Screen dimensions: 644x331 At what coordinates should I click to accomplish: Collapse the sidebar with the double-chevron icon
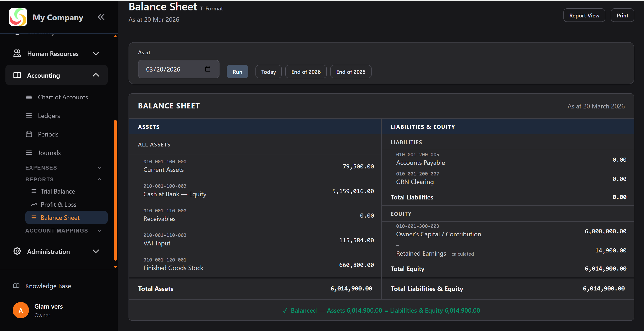pos(101,17)
